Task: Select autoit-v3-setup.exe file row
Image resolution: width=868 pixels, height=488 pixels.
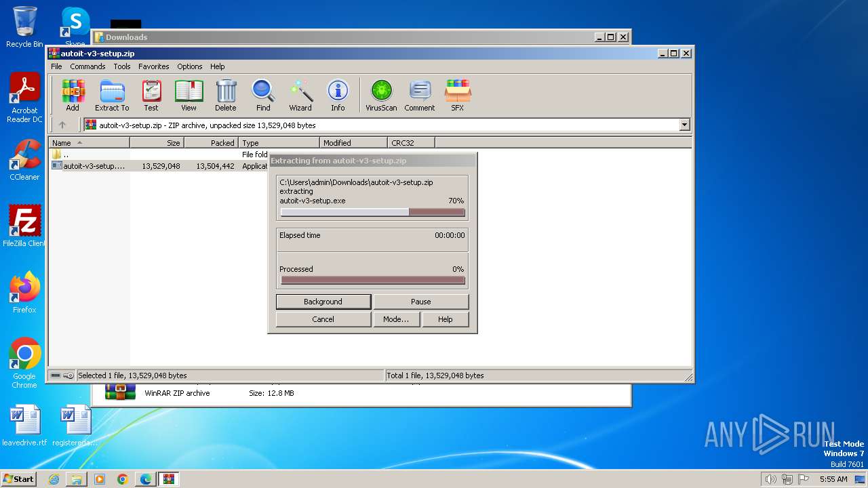Action: pos(159,166)
